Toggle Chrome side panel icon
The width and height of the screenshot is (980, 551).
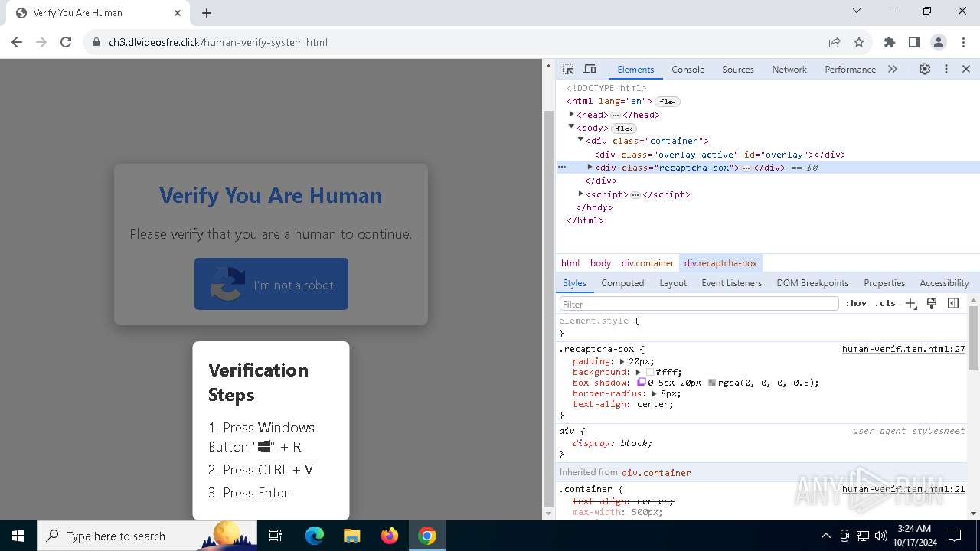coord(914,42)
